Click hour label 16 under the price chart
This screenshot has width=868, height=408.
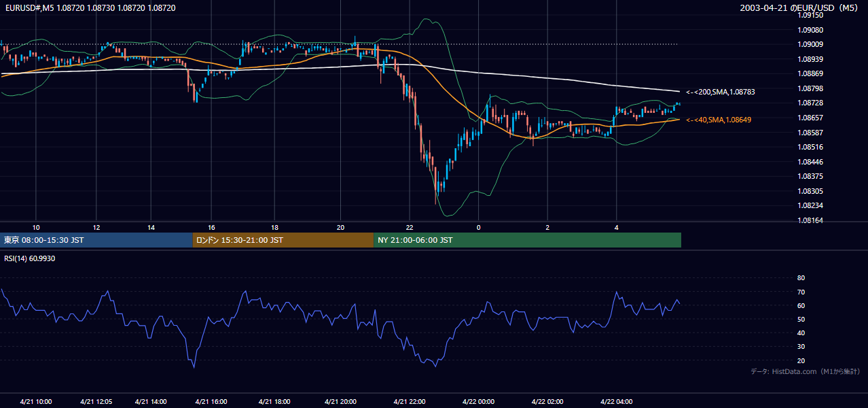pos(211,227)
